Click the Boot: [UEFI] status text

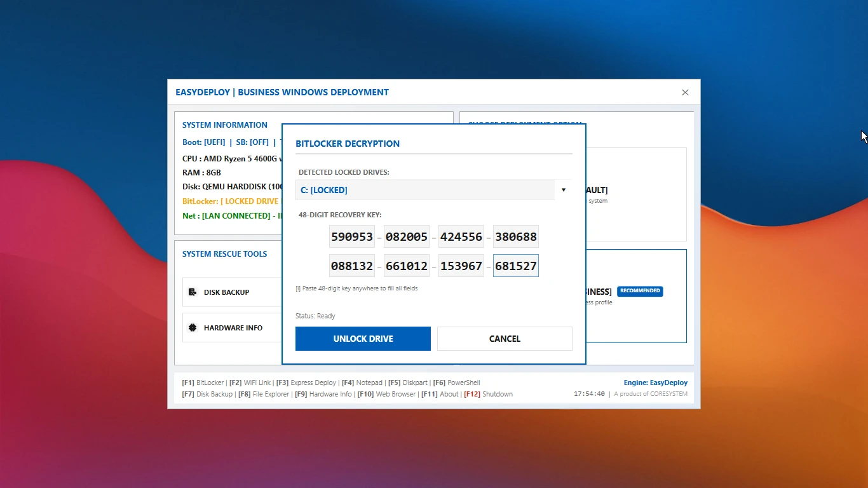[x=203, y=142]
